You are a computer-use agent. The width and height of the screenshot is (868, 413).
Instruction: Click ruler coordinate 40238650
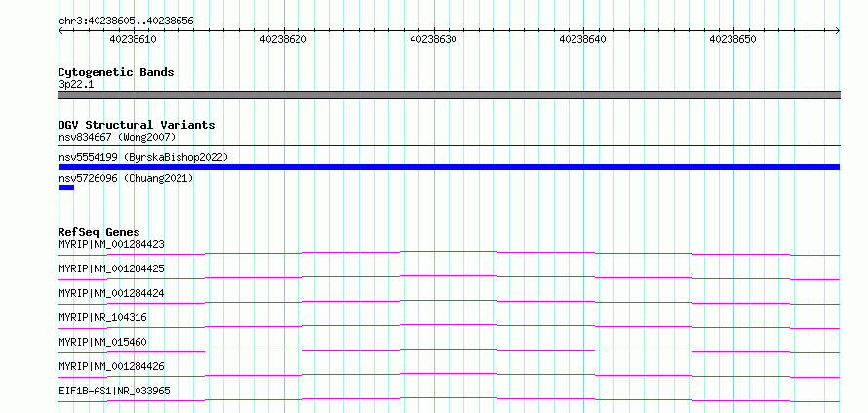[x=733, y=39]
